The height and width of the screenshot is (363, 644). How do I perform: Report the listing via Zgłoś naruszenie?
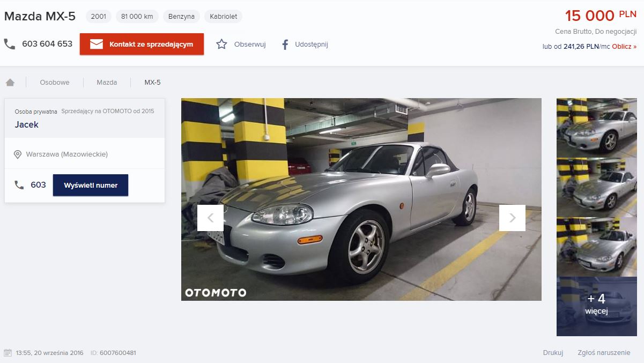[x=604, y=353]
